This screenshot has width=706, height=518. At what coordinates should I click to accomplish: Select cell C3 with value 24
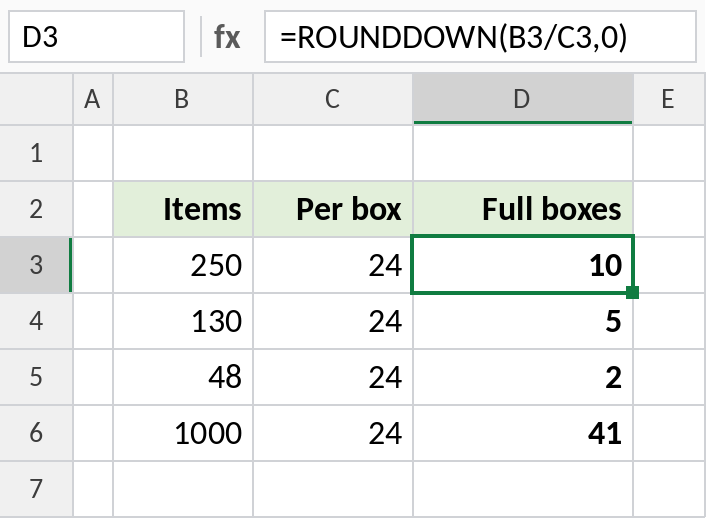pyautogui.click(x=333, y=265)
